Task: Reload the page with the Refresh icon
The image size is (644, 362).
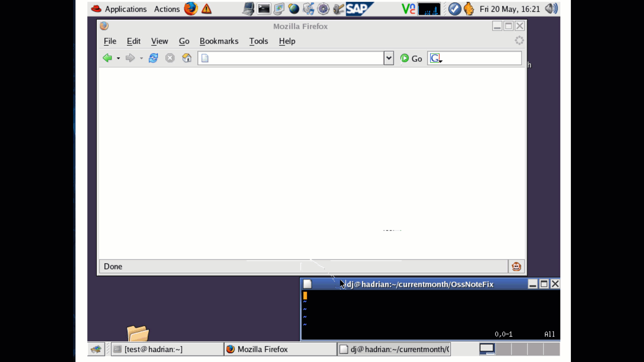Action: 153,58
